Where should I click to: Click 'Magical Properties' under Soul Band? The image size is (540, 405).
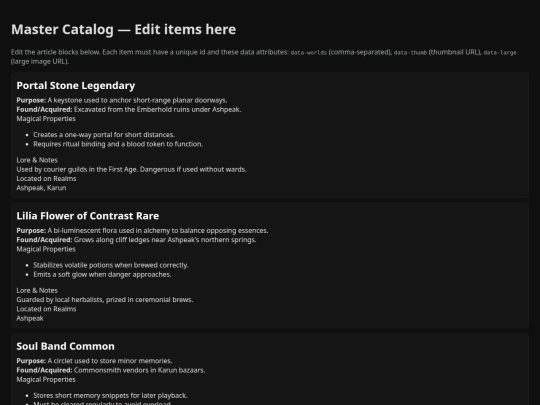[x=46, y=380]
